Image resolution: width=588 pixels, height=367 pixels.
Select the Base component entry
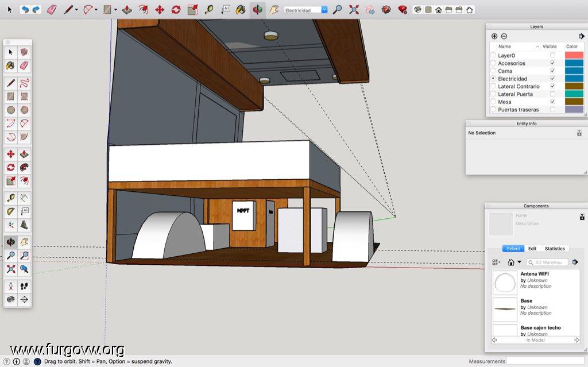click(536, 310)
